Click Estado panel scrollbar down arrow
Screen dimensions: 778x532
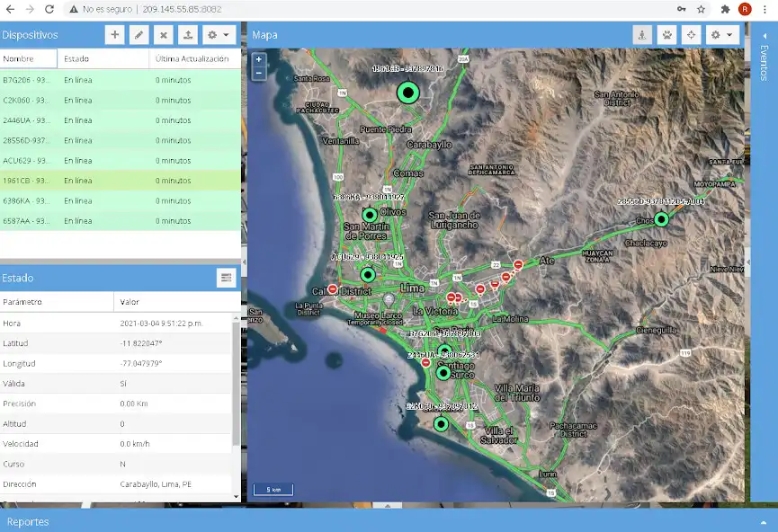tap(237, 496)
